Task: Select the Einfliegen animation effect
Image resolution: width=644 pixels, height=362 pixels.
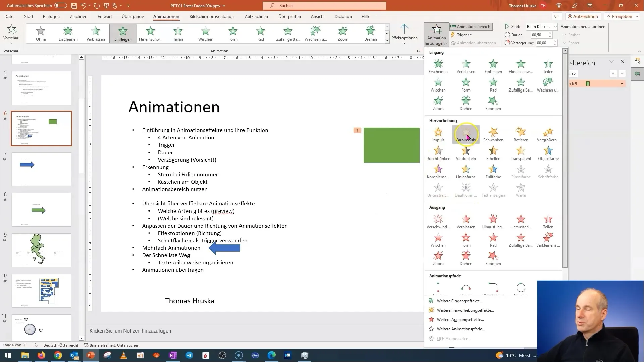Action: [493, 65]
